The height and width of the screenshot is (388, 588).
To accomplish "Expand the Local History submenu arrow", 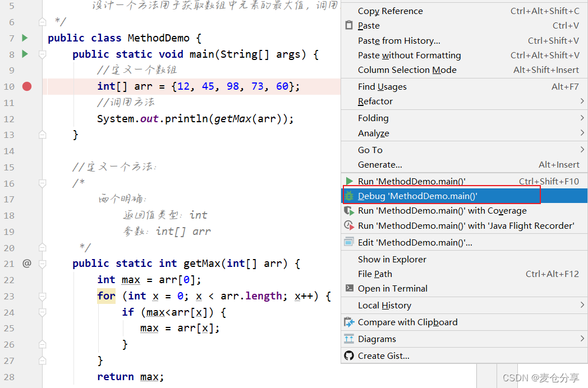I will 582,305.
